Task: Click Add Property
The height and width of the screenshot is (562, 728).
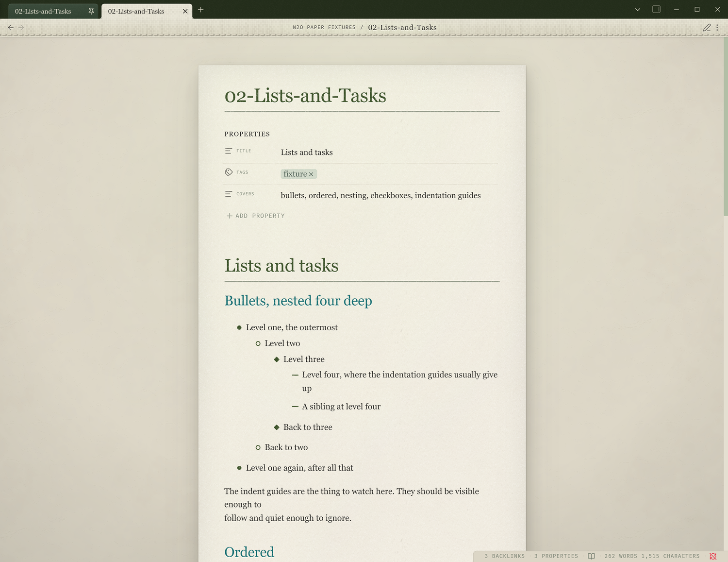Action: (x=256, y=216)
